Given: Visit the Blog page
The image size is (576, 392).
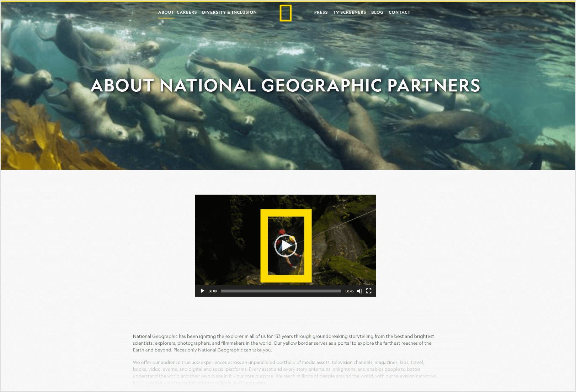Looking at the screenshot, I should pos(377,12).
